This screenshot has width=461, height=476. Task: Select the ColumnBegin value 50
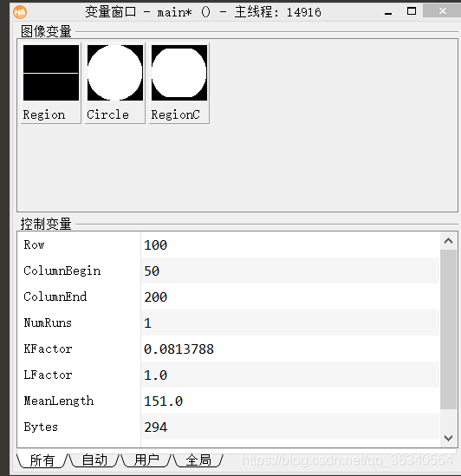click(x=152, y=271)
